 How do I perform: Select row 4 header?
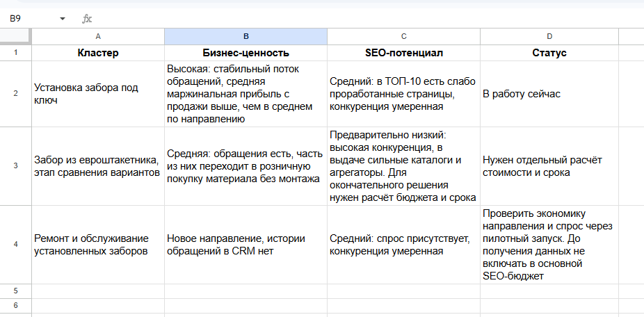click(x=15, y=244)
